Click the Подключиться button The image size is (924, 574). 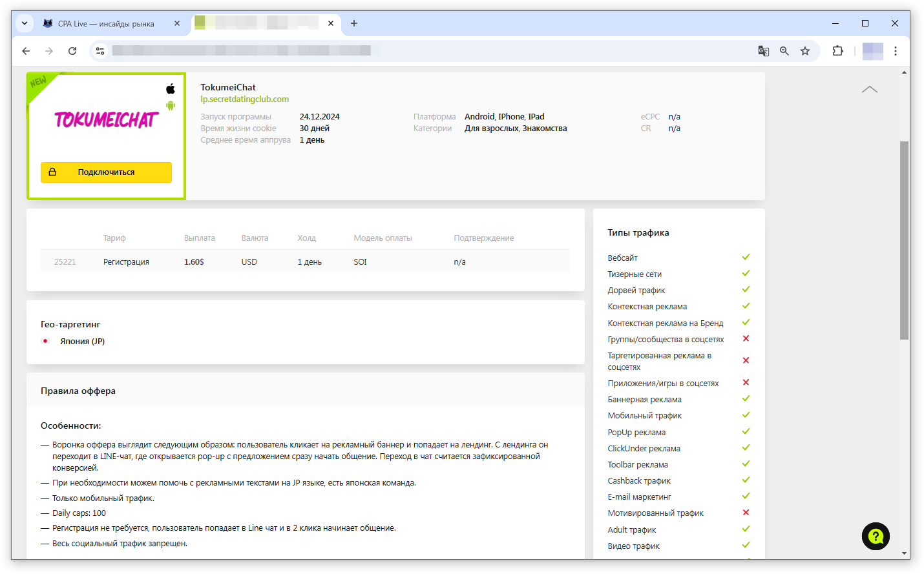106,172
